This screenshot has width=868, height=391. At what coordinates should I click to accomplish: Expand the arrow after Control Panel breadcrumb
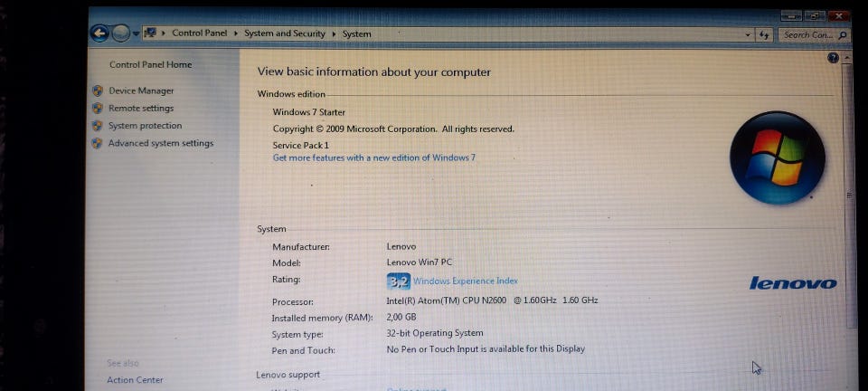tap(235, 33)
